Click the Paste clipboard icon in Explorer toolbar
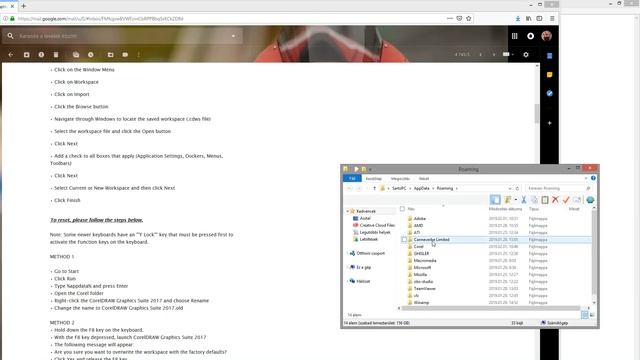 (544, 200)
